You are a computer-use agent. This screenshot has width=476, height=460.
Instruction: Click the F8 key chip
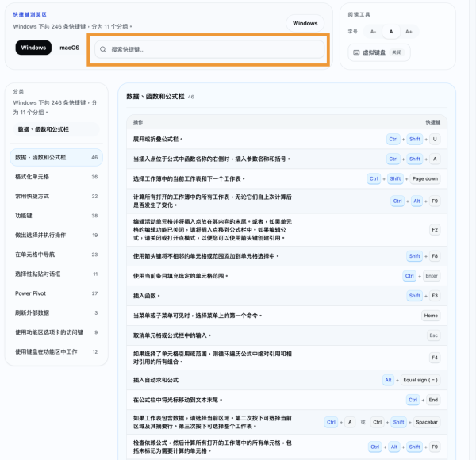coord(435,256)
